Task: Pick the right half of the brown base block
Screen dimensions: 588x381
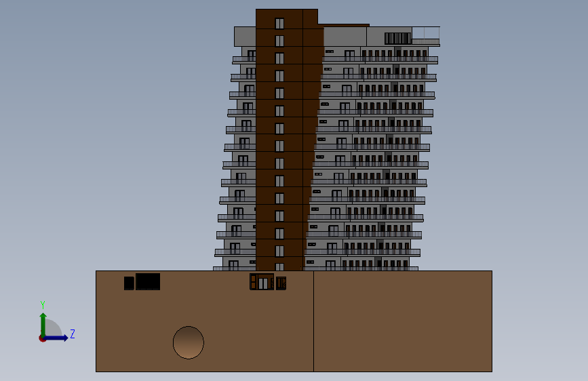Action: pyautogui.click(x=403, y=321)
